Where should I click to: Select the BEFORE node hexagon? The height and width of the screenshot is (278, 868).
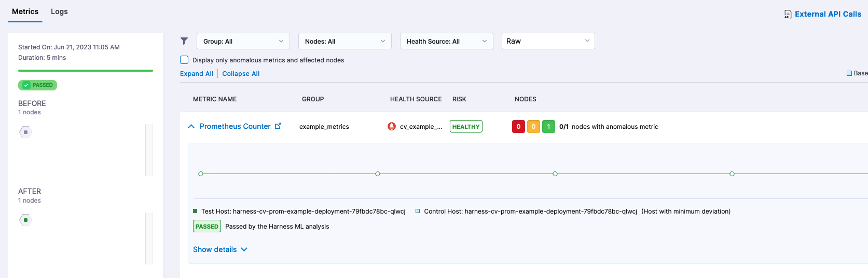click(x=25, y=132)
